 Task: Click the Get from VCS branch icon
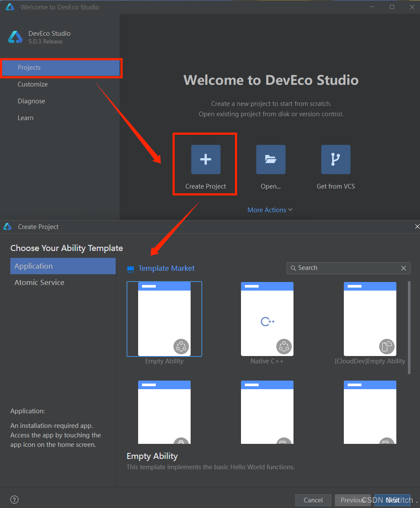[336, 159]
